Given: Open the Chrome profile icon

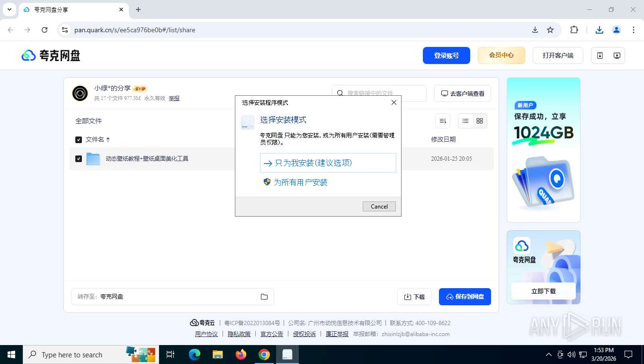Looking at the screenshot, I should coord(617,30).
